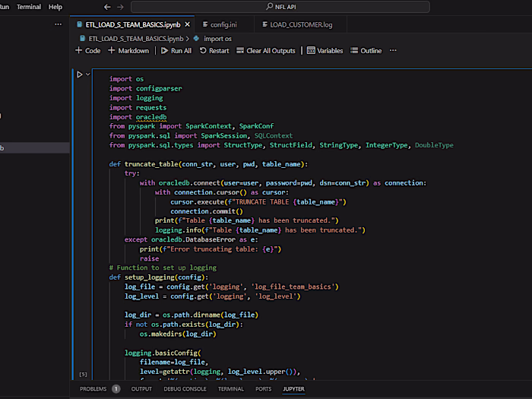Show the notebook Outline
The width and height of the screenshot is (532, 399).
coord(366,51)
